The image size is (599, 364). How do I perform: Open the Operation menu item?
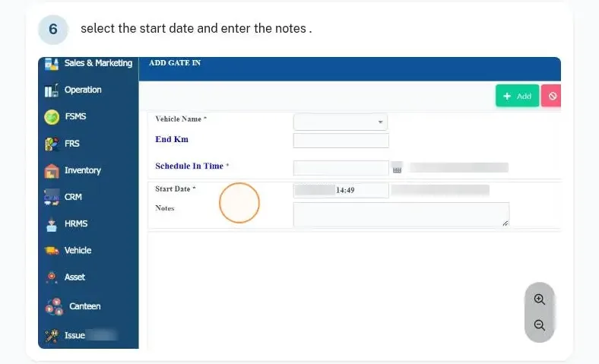pos(83,90)
